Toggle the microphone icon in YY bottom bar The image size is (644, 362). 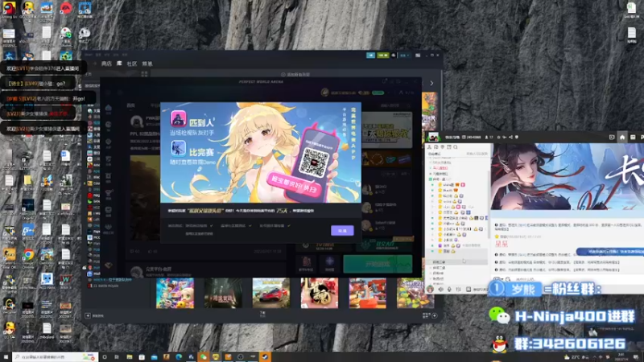pos(449,289)
